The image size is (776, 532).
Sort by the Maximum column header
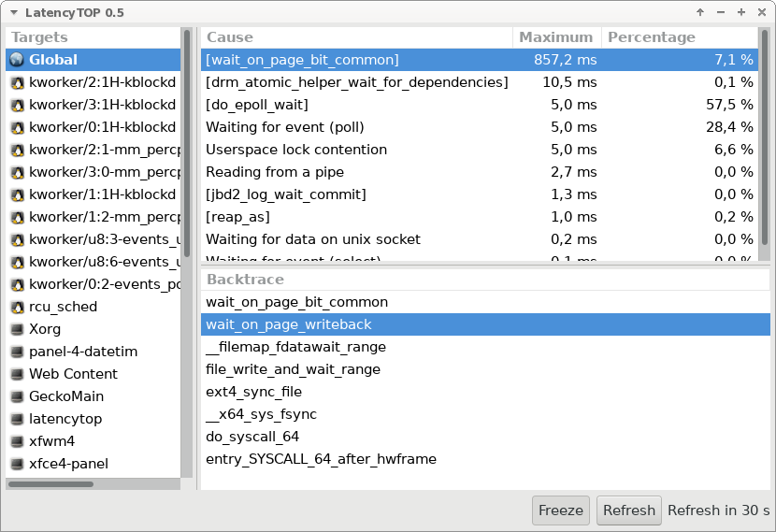click(556, 37)
